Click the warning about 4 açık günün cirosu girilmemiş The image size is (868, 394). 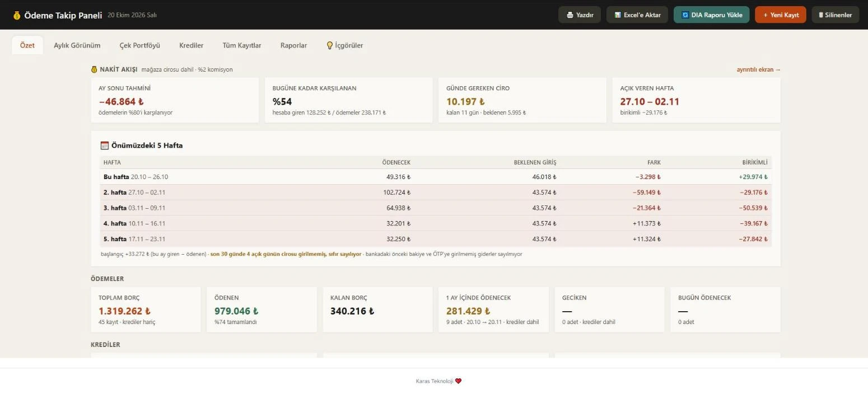pos(286,254)
